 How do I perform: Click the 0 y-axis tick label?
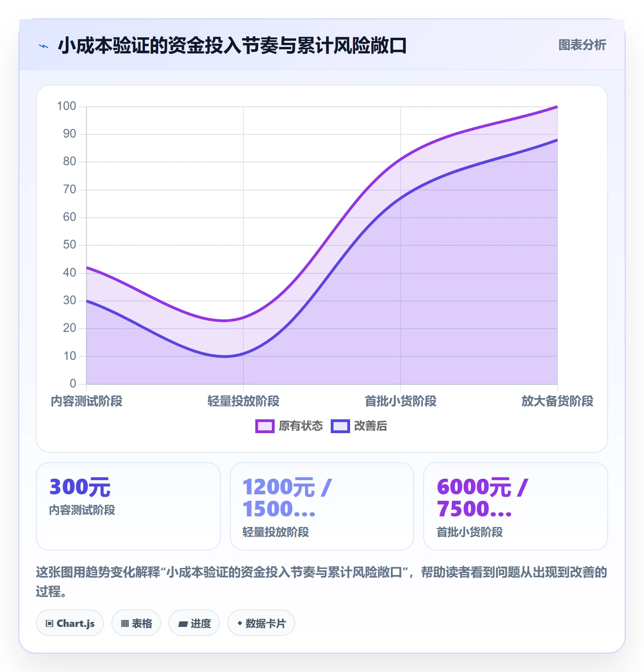point(73,383)
